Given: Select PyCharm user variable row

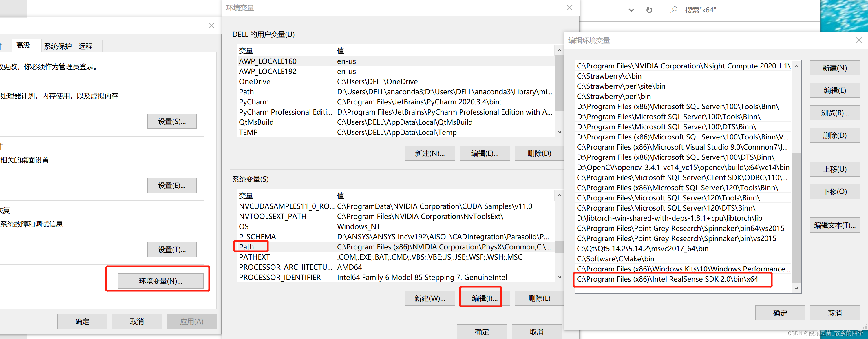Looking at the screenshot, I should pyautogui.click(x=396, y=102).
